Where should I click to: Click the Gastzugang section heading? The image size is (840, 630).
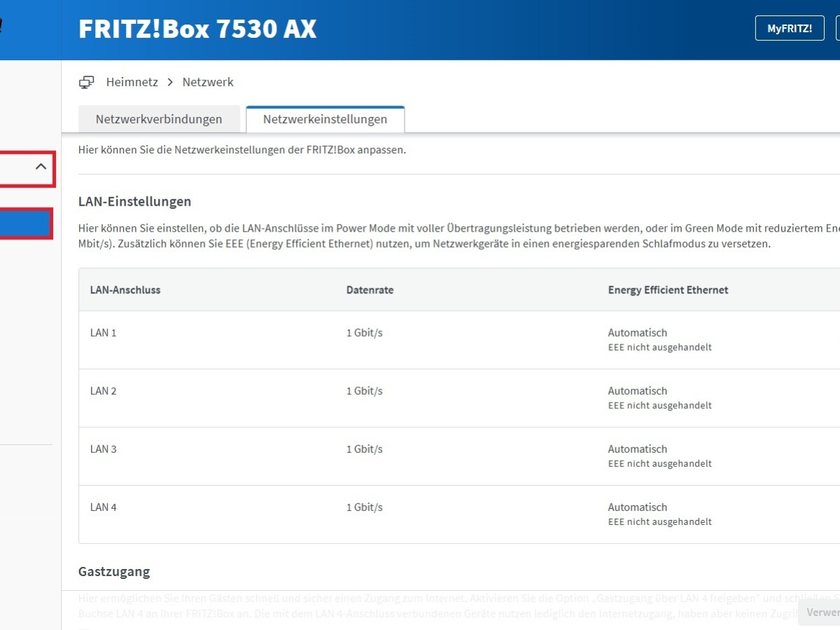114,572
